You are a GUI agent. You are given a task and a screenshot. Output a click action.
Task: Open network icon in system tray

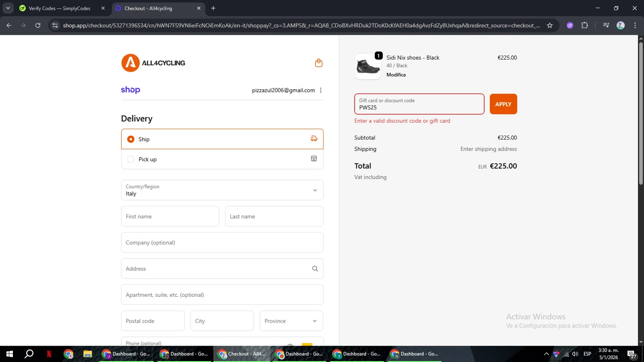point(566,354)
